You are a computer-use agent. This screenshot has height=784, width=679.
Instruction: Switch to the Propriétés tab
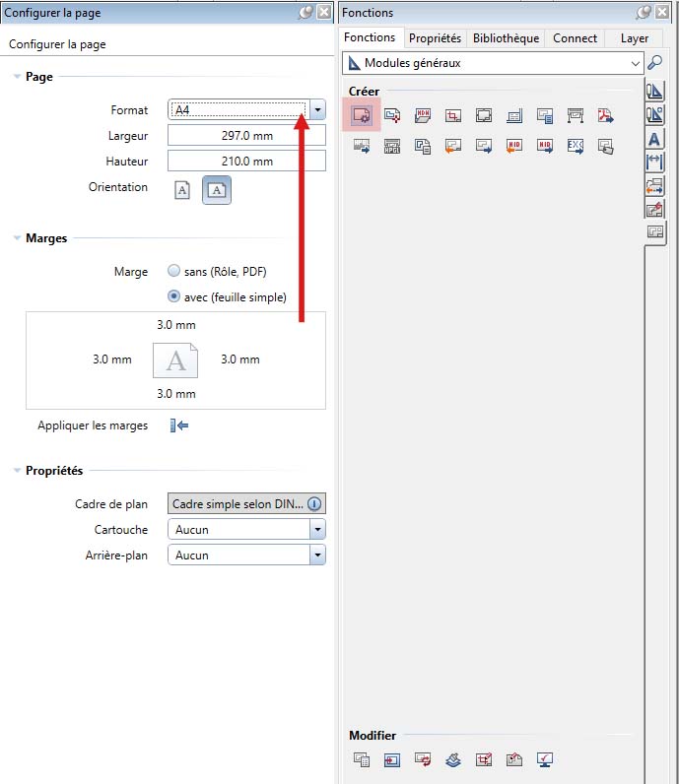435,38
